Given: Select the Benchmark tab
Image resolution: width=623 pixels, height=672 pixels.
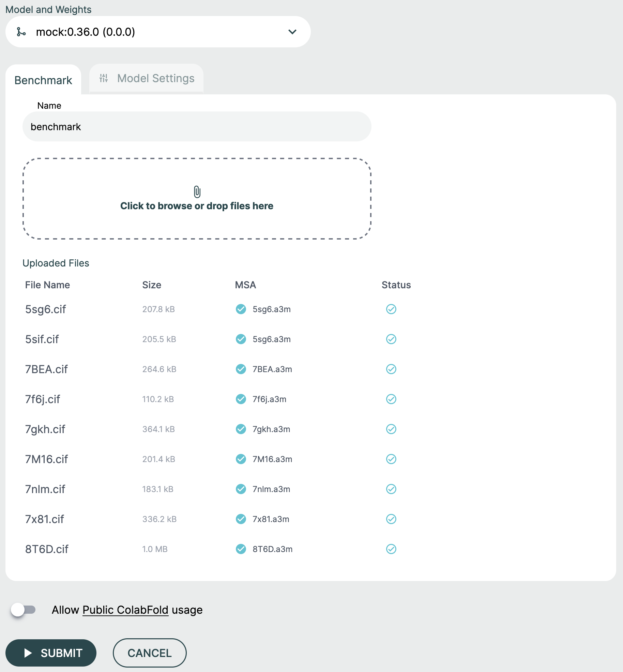Looking at the screenshot, I should pyautogui.click(x=43, y=80).
